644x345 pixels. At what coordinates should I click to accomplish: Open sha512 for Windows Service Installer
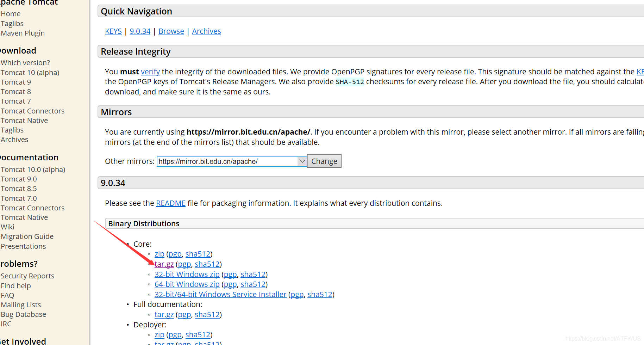click(x=320, y=295)
